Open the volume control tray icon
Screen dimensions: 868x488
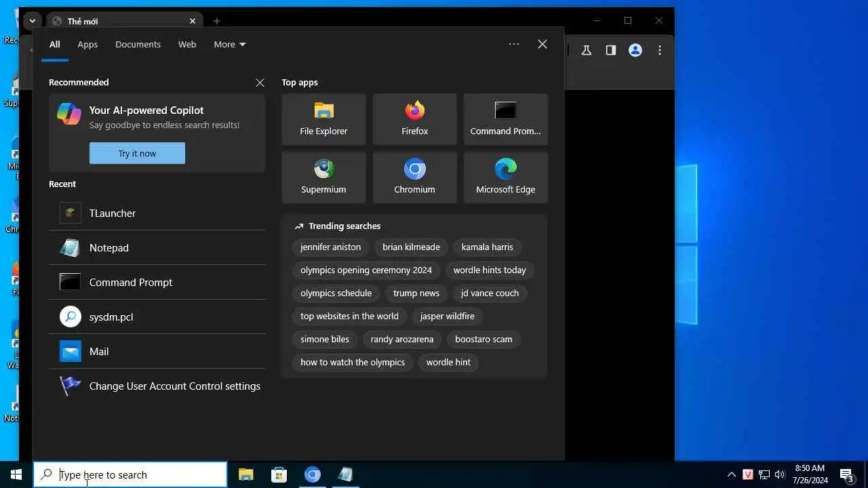pyautogui.click(x=780, y=474)
